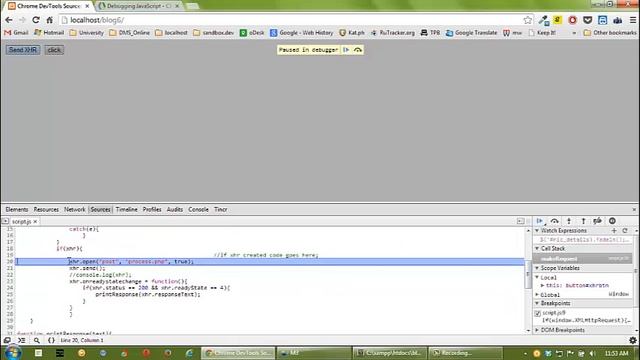Click the Send XHR button

tap(23, 50)
